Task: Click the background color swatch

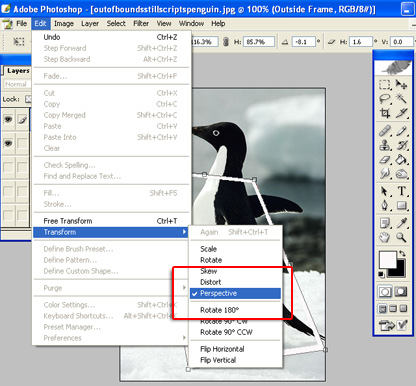Action: pos(401,272)
